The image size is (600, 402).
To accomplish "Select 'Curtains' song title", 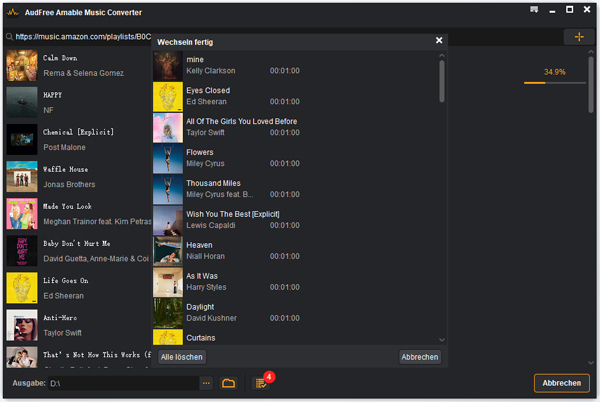I will tap(201, 338).
